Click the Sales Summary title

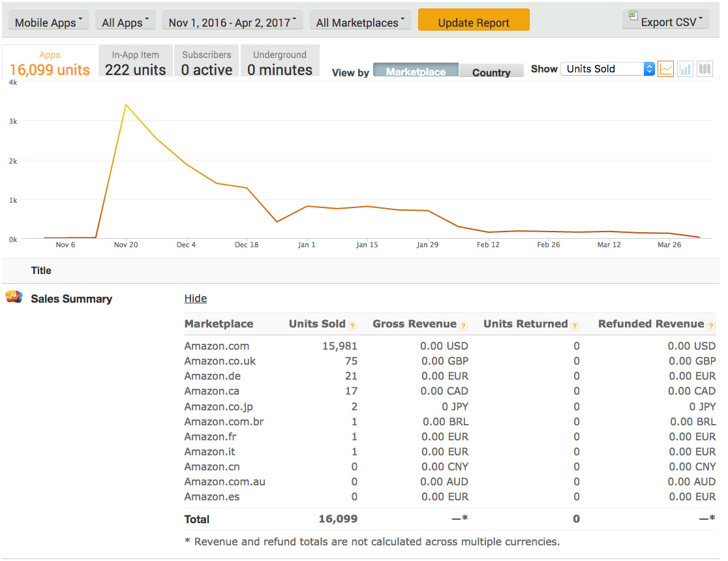[x=72, y=299]
